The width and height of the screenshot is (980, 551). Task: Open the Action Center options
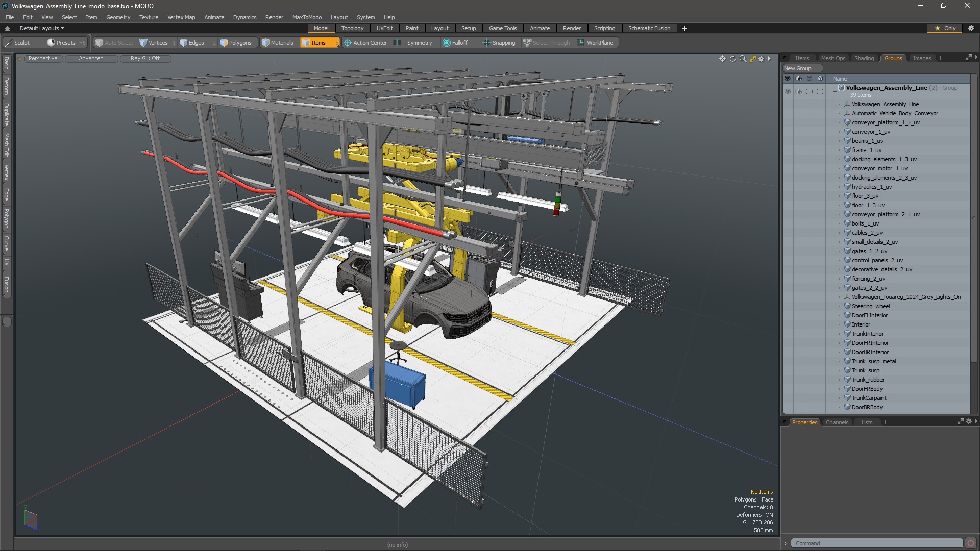click(365, 43)
